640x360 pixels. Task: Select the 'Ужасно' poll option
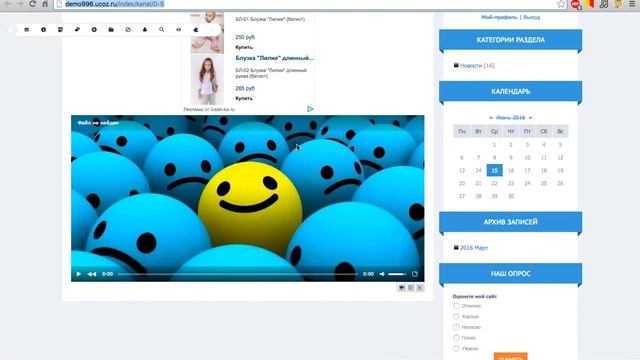456,348
